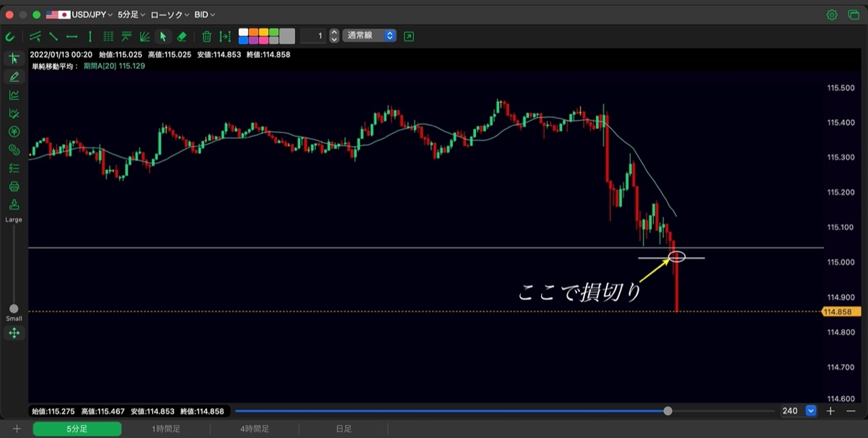
Task: Select the vertical line drawing tool
Action: [x=90, y=36]
